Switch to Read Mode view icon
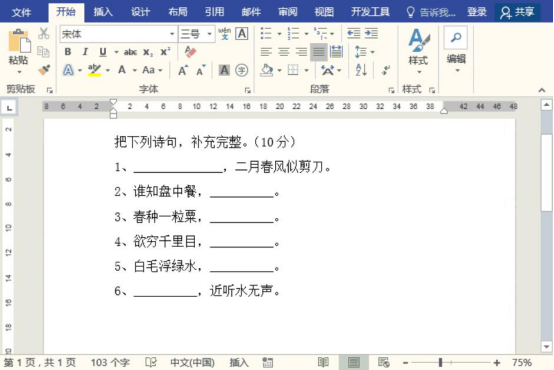This screenshot has width=554, height=370. pos(323,363)
